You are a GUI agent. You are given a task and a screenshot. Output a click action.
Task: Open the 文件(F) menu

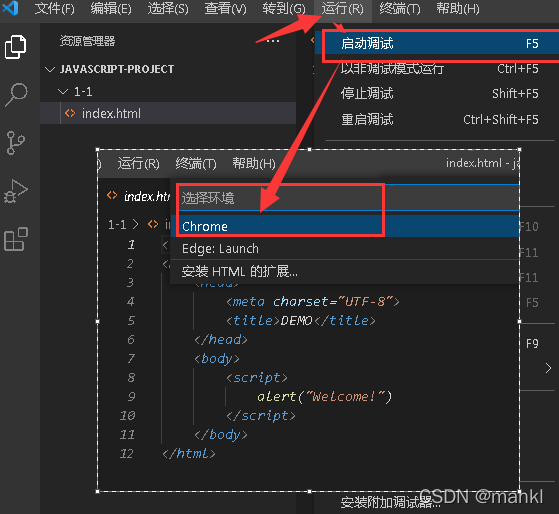pyautogui.click(x=55, y=8)
